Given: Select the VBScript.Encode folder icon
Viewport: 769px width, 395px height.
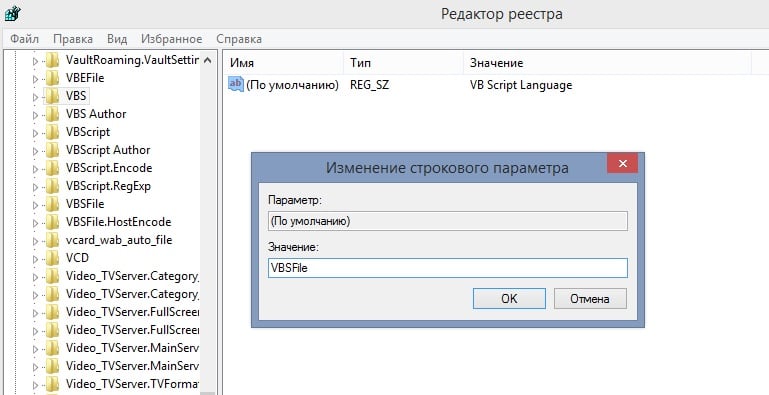Looking at the screenshot, I should point(52,168).
